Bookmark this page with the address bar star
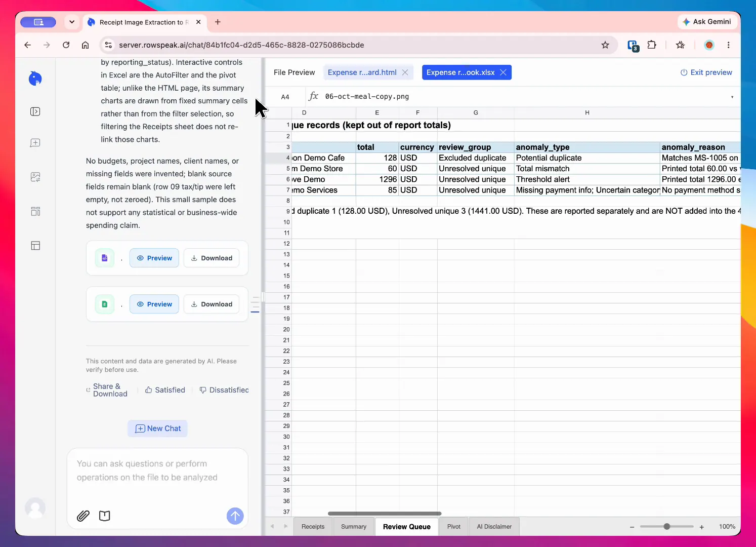The image size is (756, 547). pyautogui.click(x=605, y=45)
